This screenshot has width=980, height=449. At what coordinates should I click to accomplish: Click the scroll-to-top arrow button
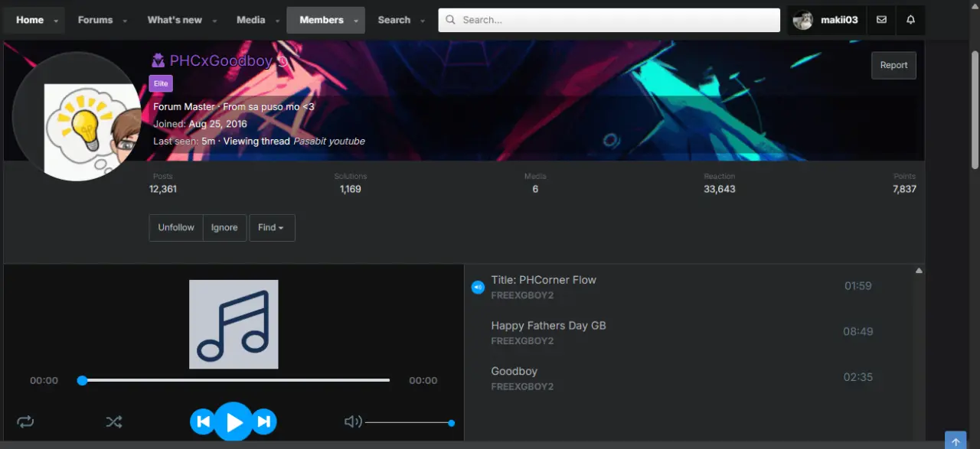click(955, 441)
